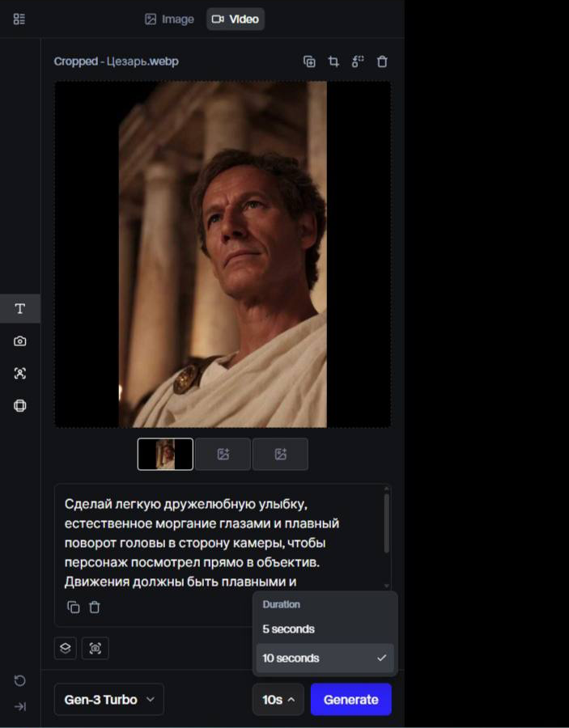The image size is (569, 728).
Task: Click the undo/reset icon at bottom left
Action: (x=20, y=680)
